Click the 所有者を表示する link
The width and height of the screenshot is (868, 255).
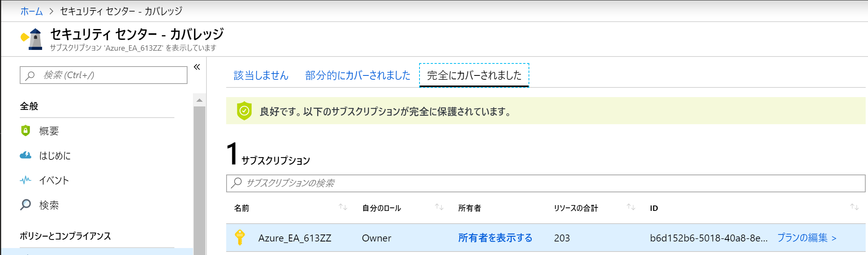[x=495, y=238]
